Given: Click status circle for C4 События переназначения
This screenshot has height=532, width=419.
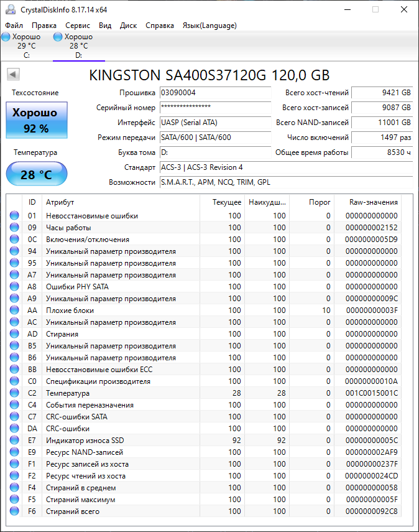Looking at the screenshot, I should point(14,405).
